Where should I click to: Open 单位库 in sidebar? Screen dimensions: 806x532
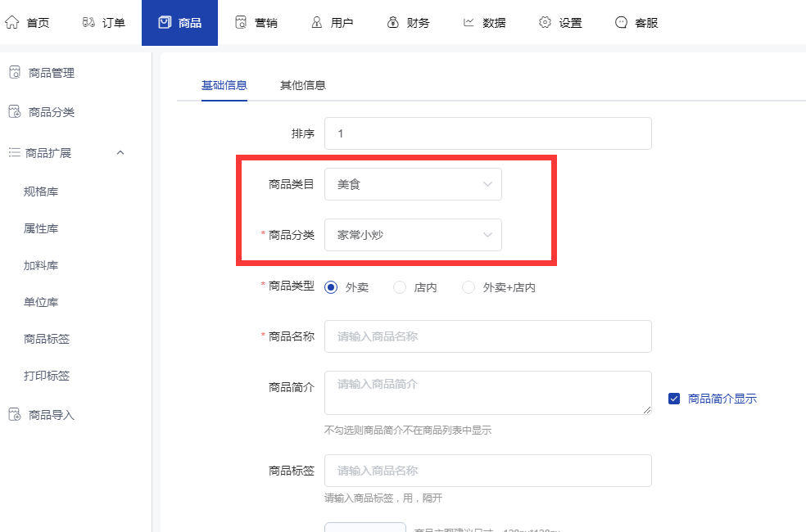(x=41, y=302)
